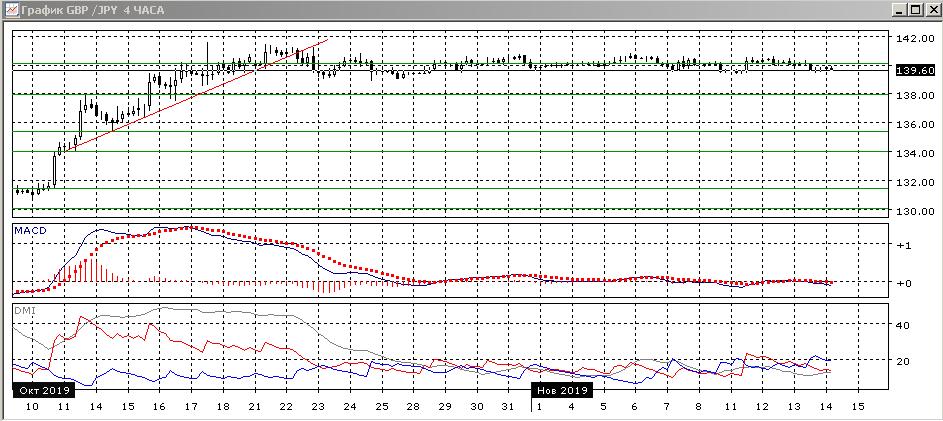943x421 pixels.
Task: Click date label 31 on time axis
Action: coord(509,407)
